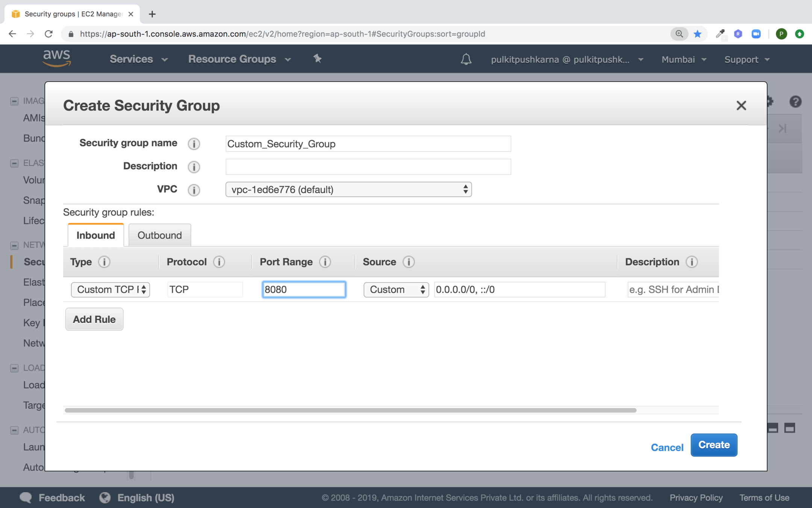Click info icon beside VPC label

point(194,190)
